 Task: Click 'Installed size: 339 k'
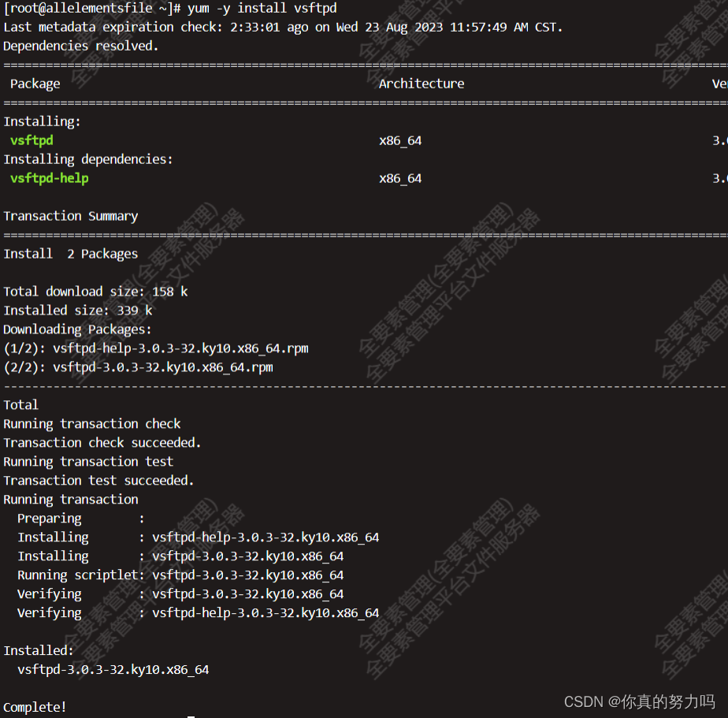(77, 311)
